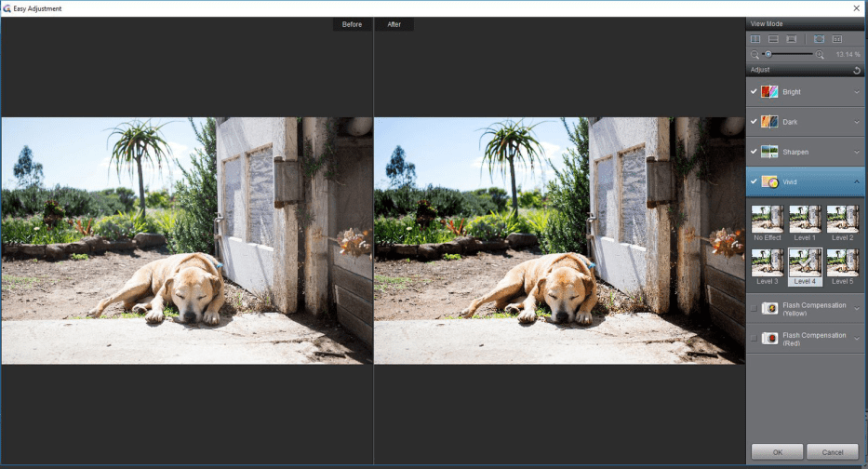Select side-by-side split view mode

(755, 39)
